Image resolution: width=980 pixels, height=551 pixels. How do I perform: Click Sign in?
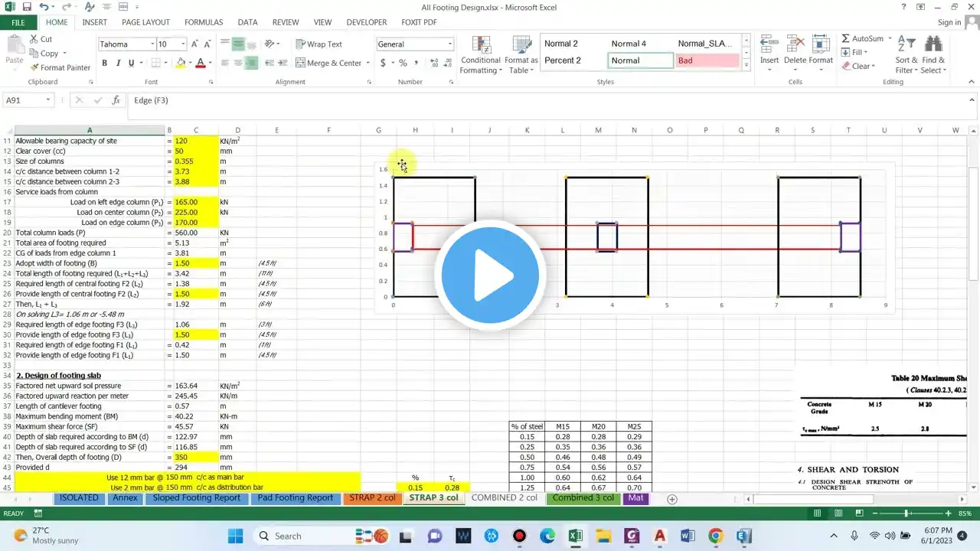pyautogui.click(x=949, y=22)
